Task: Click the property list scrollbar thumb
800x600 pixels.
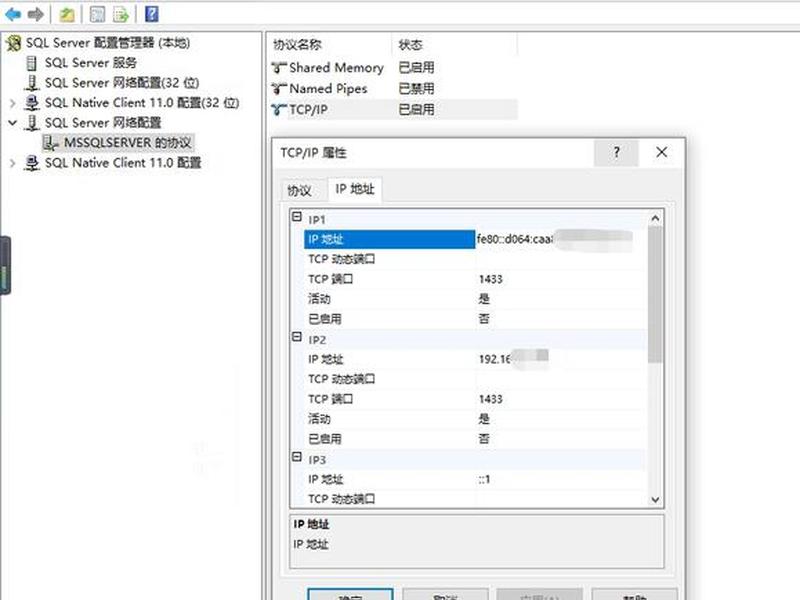Action: pos(656,294)
